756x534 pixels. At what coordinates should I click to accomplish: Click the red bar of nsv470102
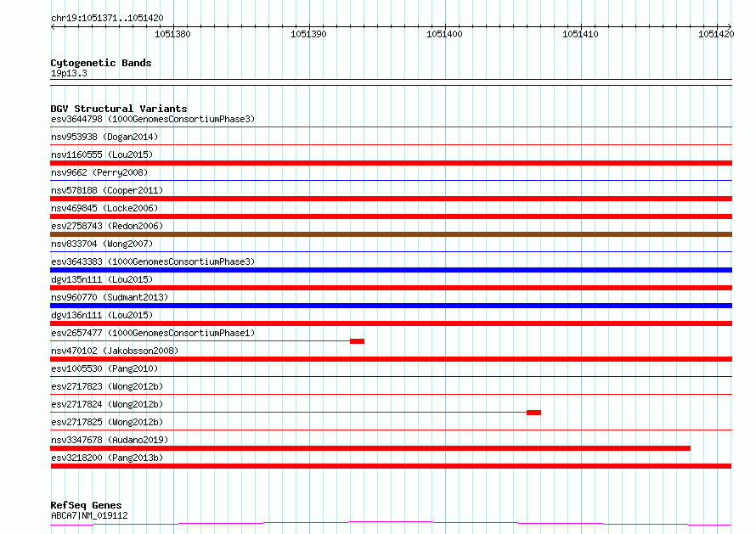click(391, 359)
